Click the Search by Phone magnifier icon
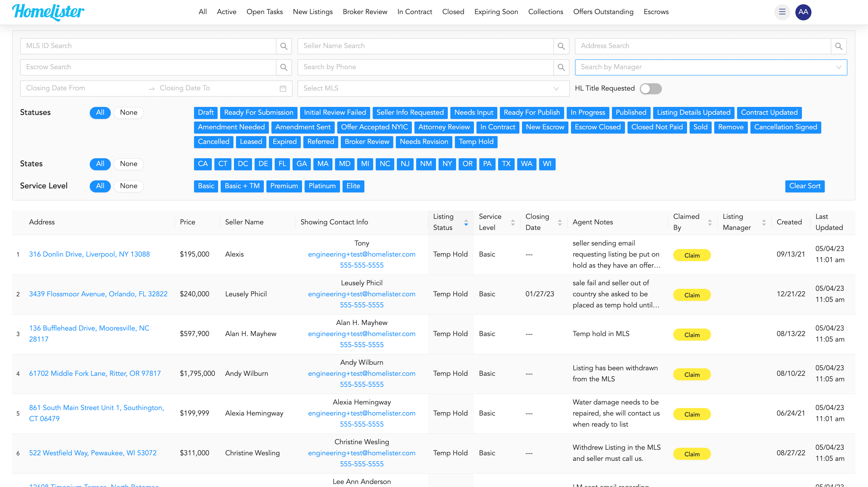Image resolution: width=868 pixels, height=487 pixels. pyautogui.click(x=561, y=67)
